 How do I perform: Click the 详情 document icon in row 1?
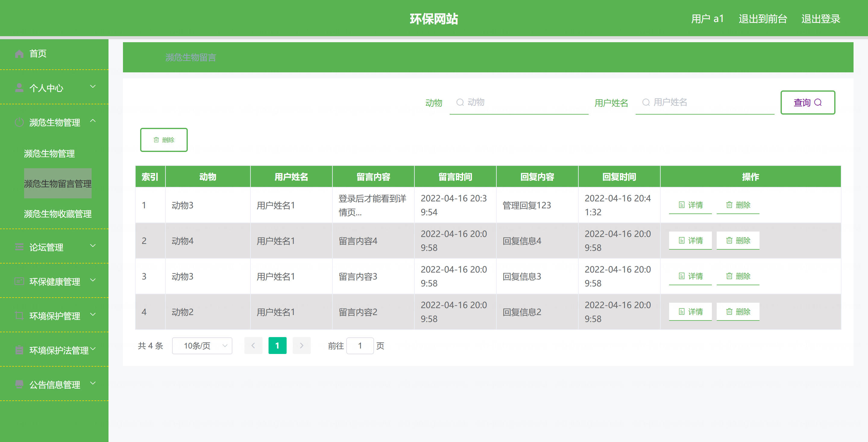click(681, 205)
